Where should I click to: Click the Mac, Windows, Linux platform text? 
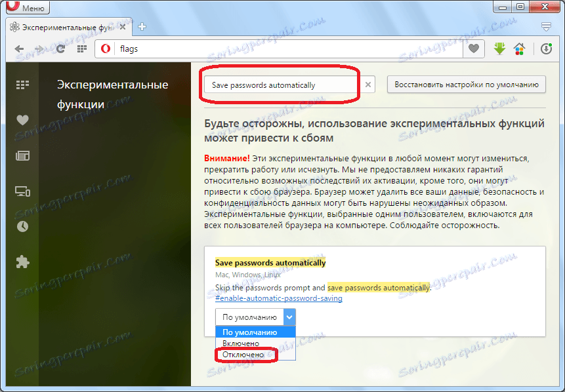pyautogui.click(x=248, y=275)
